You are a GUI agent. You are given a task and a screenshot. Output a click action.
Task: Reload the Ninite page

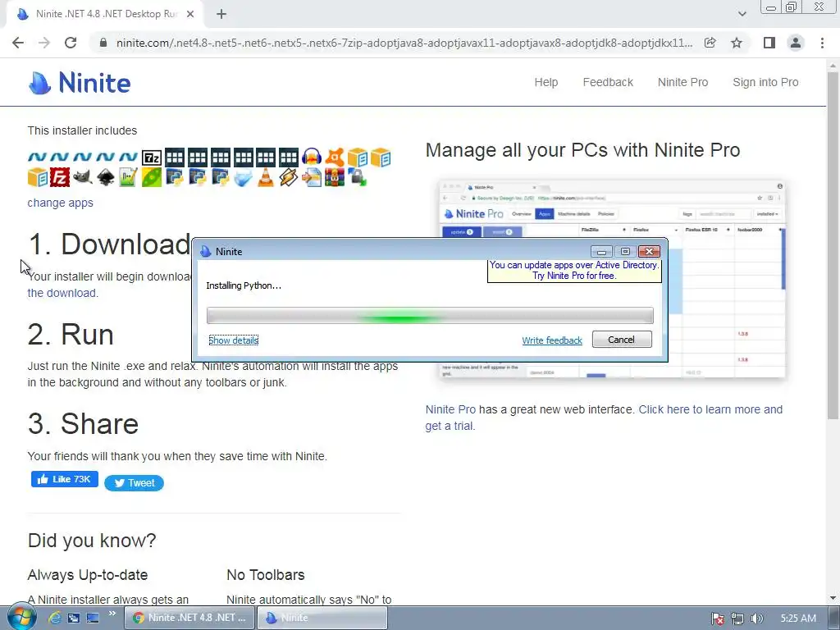pyautogui.click(x=71, y=43)
